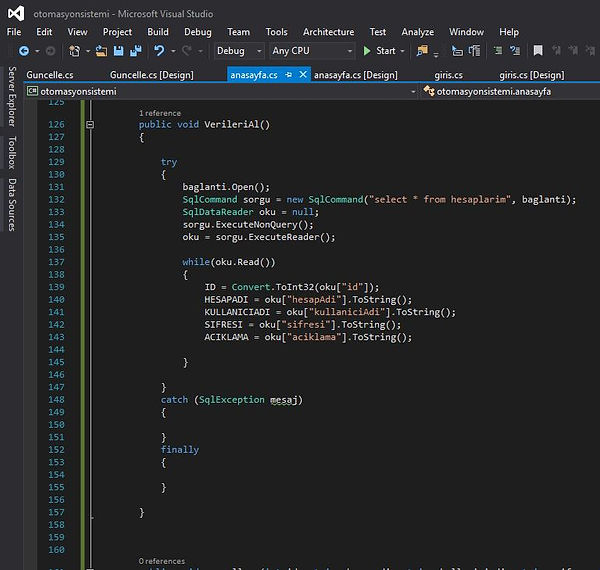Click the underlined mesaj variable
This screenshot has height=570, width=600.
click(x=284, y=400)
